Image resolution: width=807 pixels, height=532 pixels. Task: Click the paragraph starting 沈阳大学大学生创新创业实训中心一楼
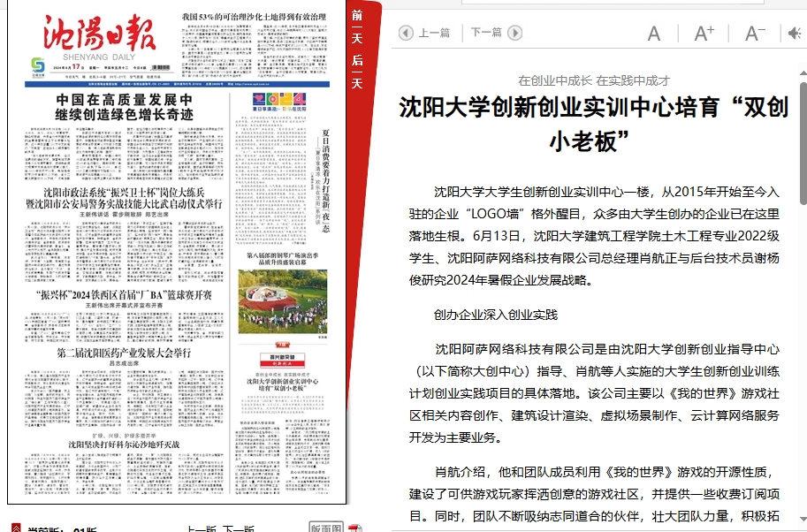tap(594, 236)
